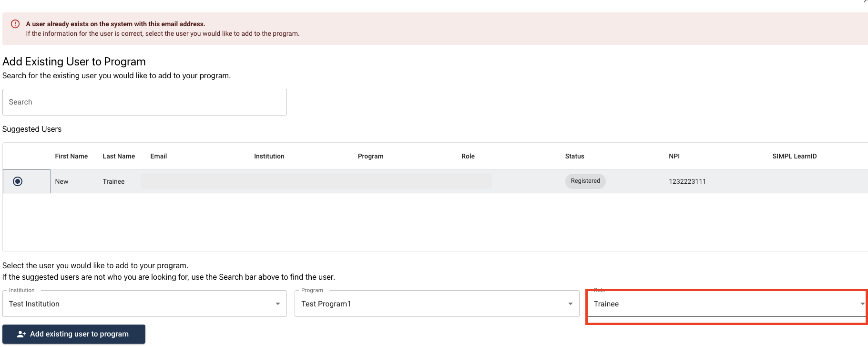Open the Institution dropdown
Screen dimensions: 868x347
tap(144, 304)
